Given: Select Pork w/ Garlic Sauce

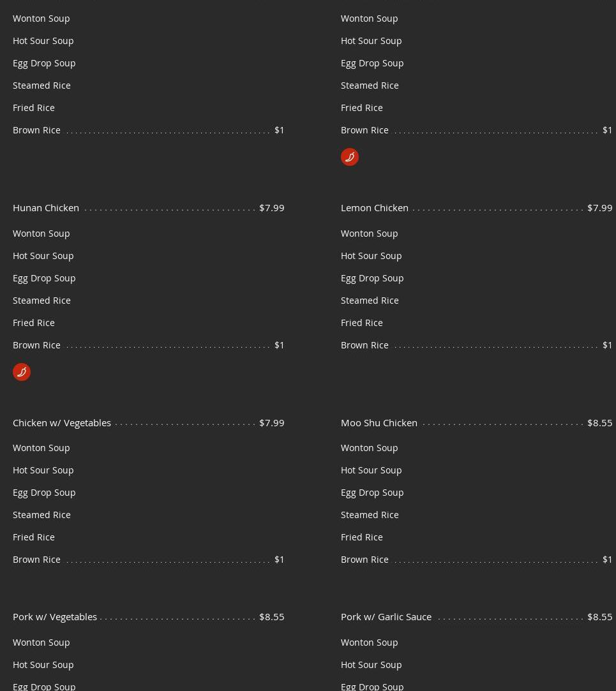Looking at the screenshot, I should pos(386,616).
